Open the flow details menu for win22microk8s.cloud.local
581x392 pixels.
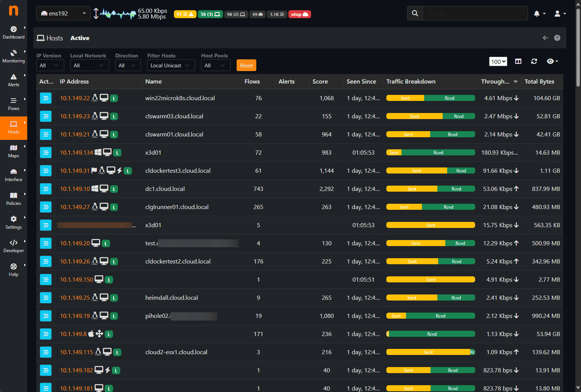(x=46, y=98)
